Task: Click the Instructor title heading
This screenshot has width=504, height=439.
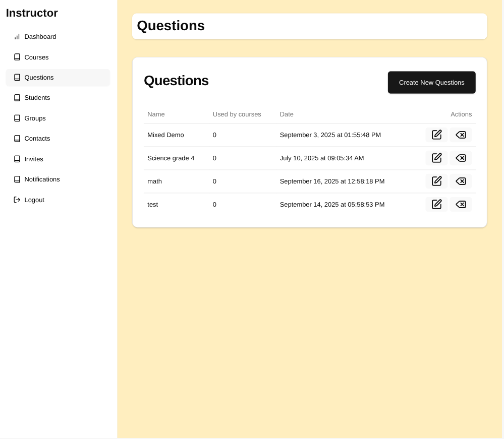Action: point(32,13)
